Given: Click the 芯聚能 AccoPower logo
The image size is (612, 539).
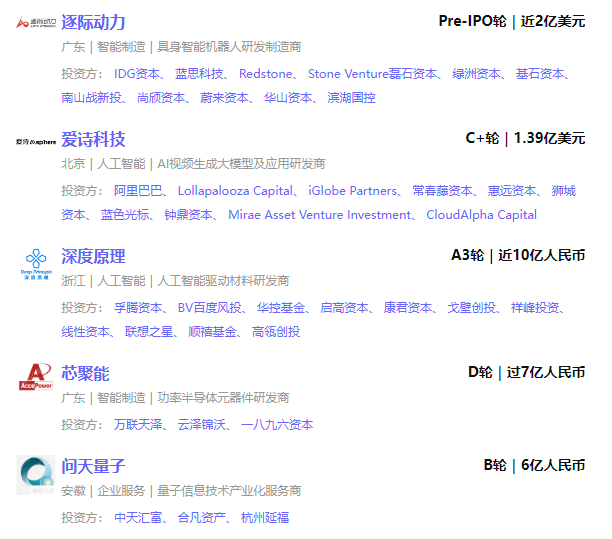Looking at the screenshot, I should 36,376.
